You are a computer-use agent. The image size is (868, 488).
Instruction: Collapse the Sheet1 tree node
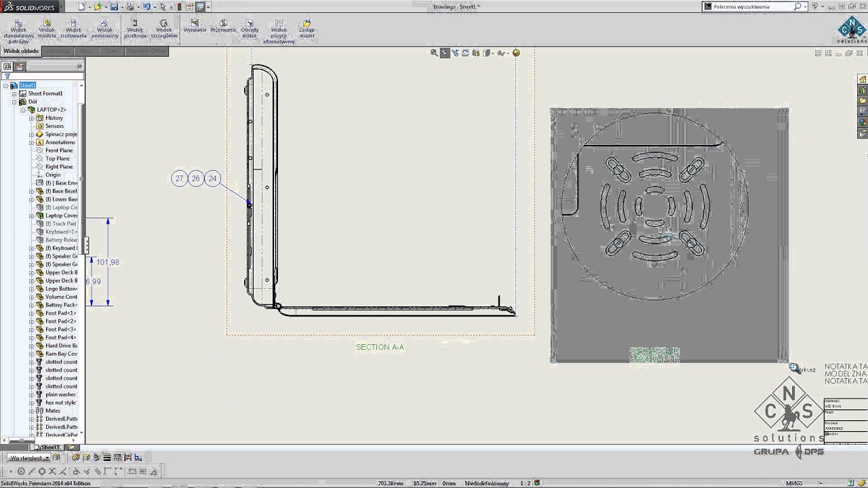coord(5,85)
